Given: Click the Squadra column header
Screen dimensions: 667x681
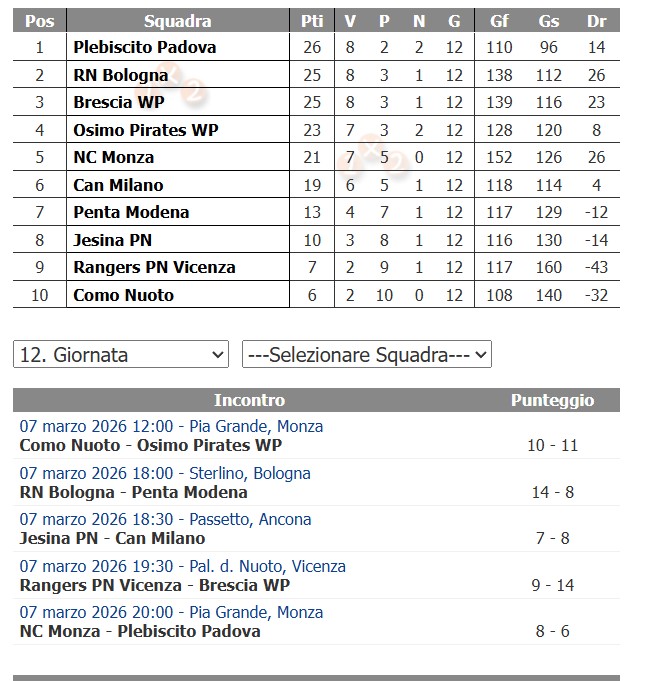Looking at the screenshot, I should (177, 21).
